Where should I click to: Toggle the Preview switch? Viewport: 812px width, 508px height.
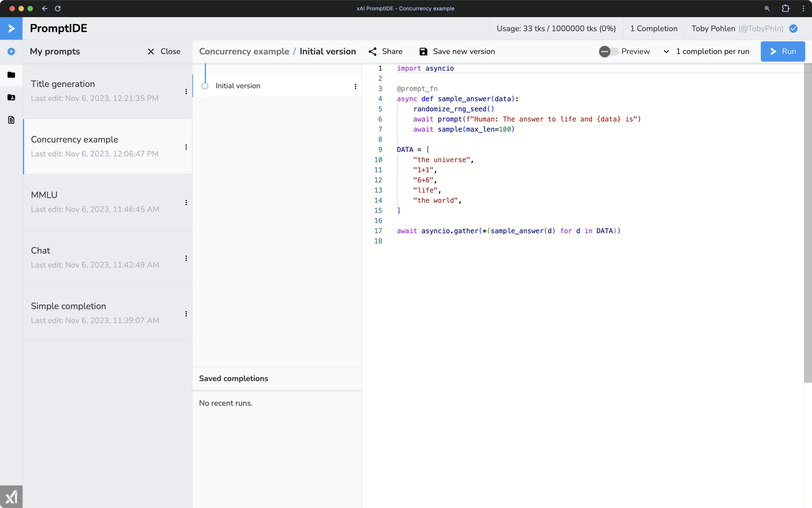(x=608, y=51)
